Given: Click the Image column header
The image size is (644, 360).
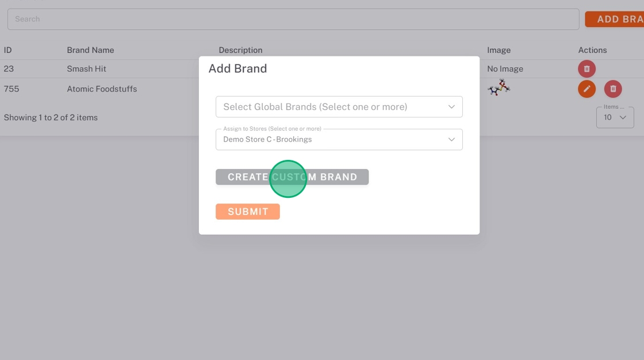Looking at the screenshot, I should click(499, 50).
